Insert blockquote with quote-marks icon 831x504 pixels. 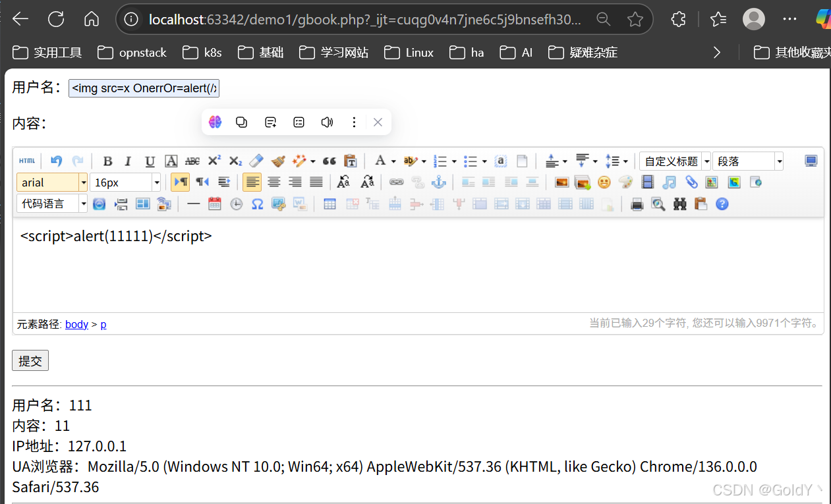point(330,161)
